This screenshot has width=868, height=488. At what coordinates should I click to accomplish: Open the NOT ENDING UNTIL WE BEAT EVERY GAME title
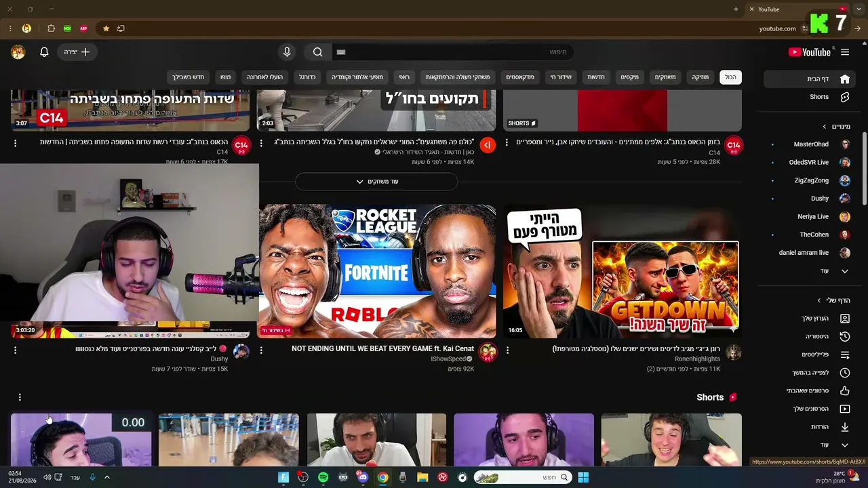pos(383,349)
